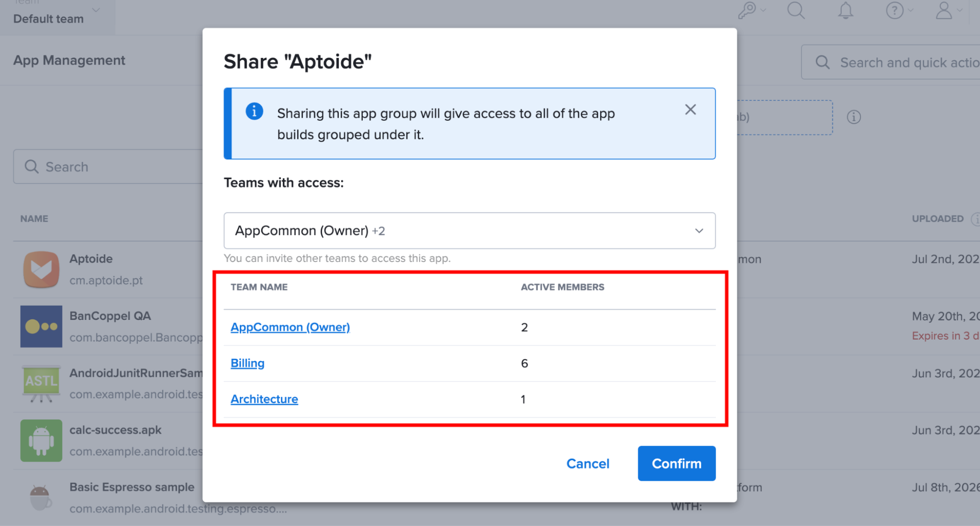
Task: Open the Billing team link
Action: 248,363
